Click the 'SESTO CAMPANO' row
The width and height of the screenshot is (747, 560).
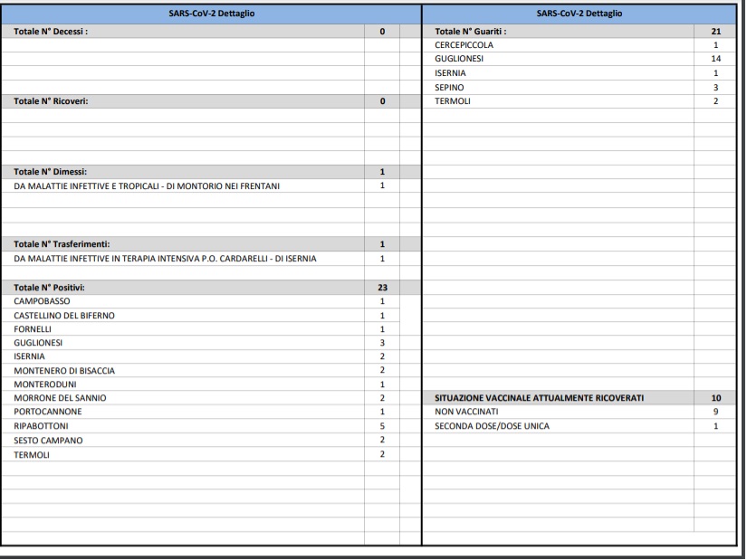pyautogui.click(x=201, y=441)
